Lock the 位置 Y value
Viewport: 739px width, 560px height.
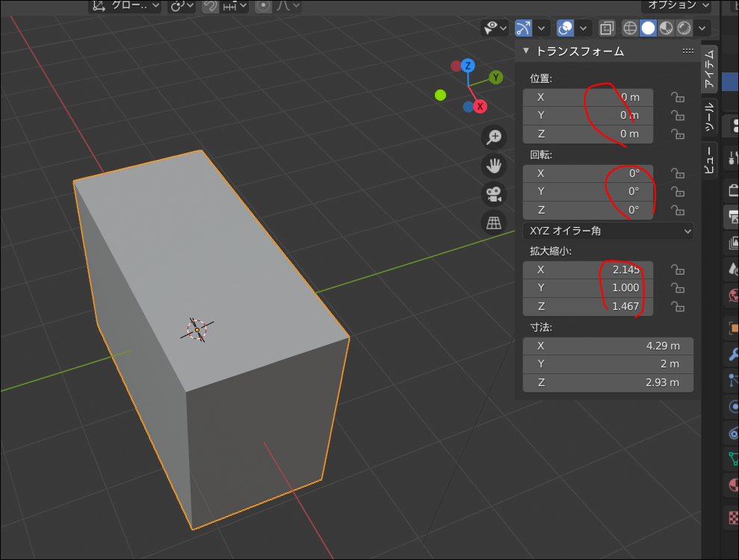click(678, 116)
